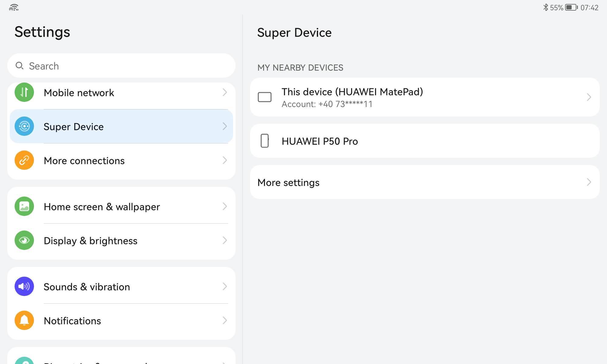Tap the Display & brightness eye icon
Screen dimensions: 607x364
[24, 240]
